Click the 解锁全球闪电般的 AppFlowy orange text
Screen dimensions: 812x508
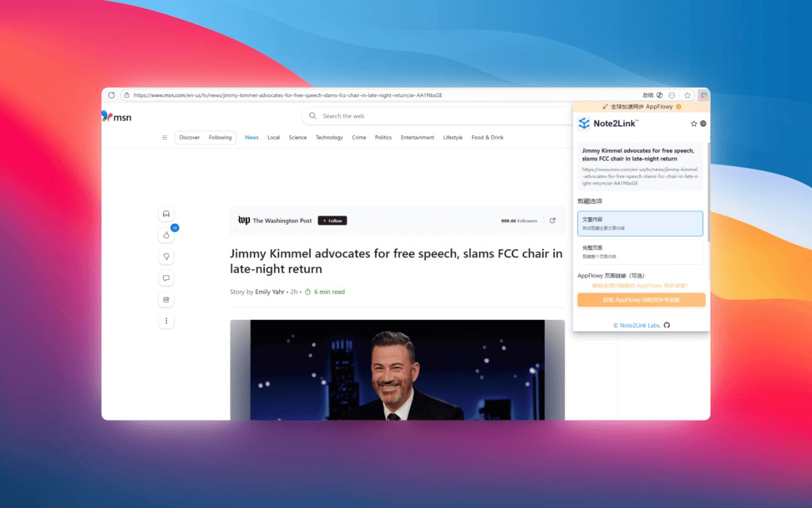click(x=640, y=286)
